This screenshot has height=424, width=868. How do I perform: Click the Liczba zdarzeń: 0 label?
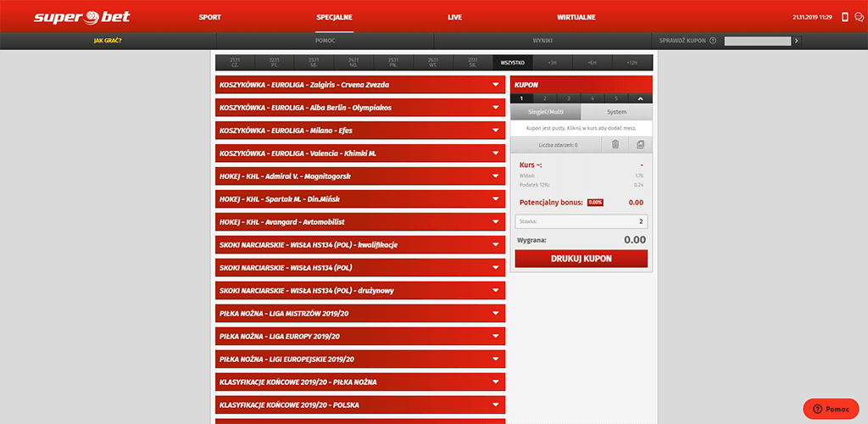558,145
